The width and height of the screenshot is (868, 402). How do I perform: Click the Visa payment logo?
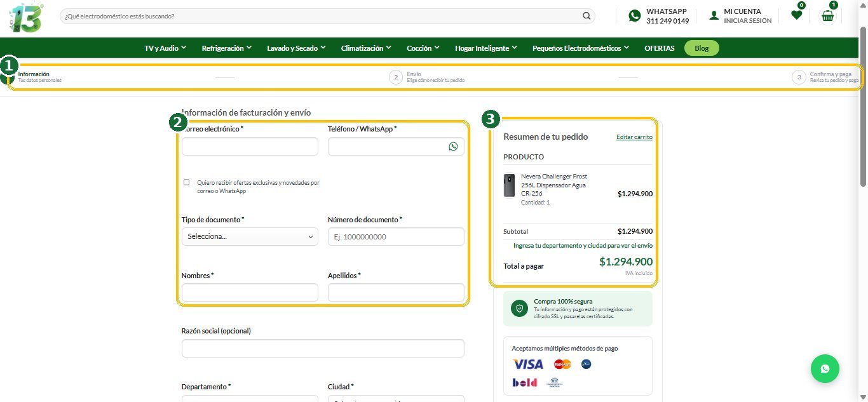pos(528,365)
